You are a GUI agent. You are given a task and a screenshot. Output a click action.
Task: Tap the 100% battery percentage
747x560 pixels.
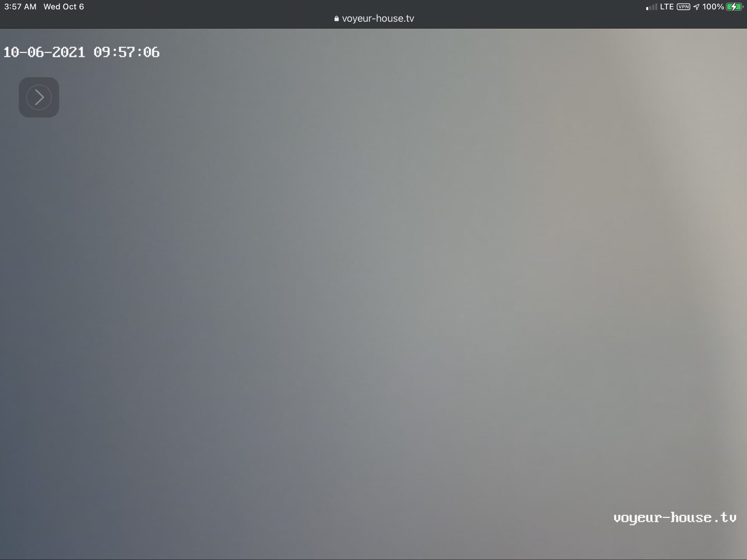tap(713, 7)
